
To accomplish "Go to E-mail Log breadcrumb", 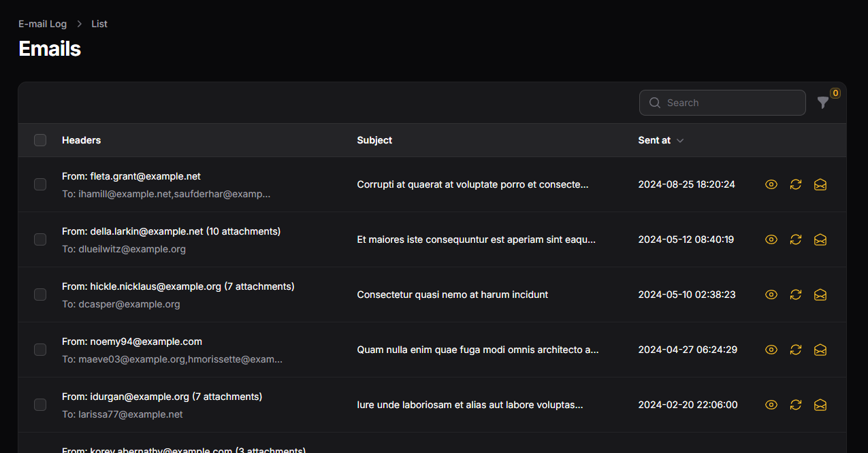I will 42,24.
